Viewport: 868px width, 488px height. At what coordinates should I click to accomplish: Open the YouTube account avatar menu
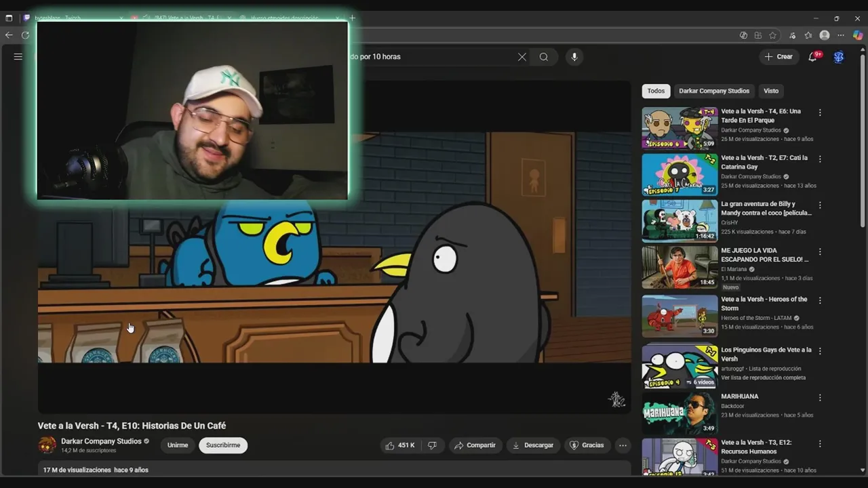(x=839, y=57)
